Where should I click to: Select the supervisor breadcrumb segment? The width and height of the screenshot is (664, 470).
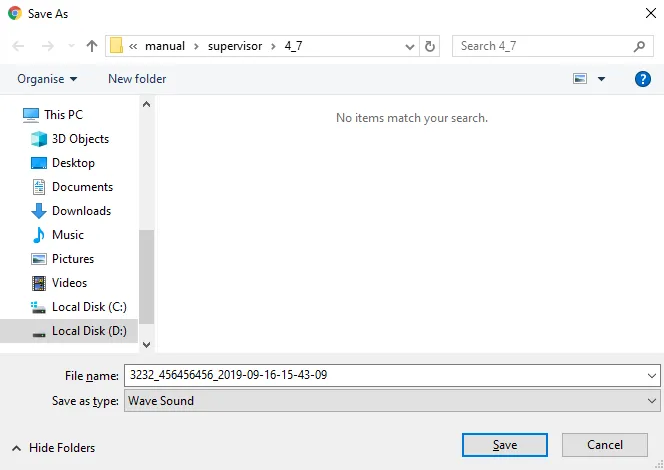coord(235,46)
